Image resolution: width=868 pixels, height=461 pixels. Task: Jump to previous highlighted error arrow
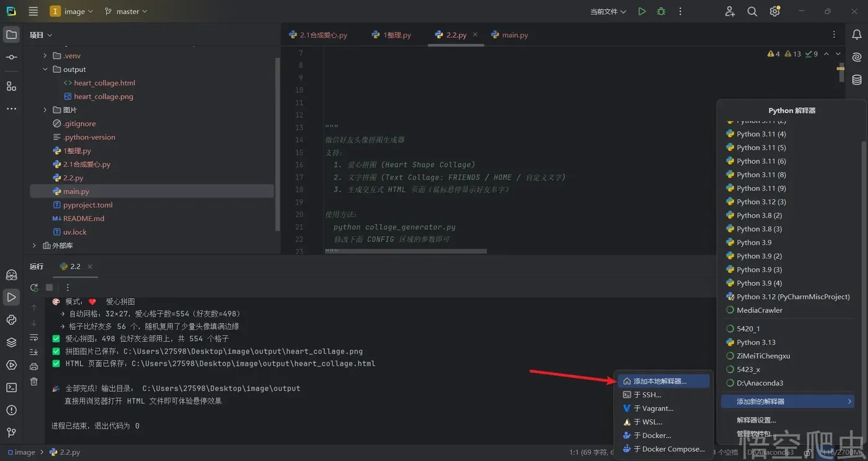826,54
